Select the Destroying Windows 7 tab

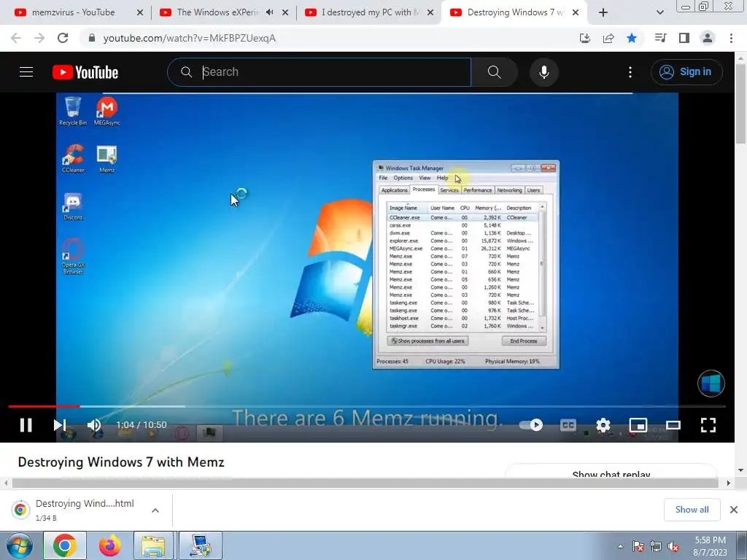508,13
